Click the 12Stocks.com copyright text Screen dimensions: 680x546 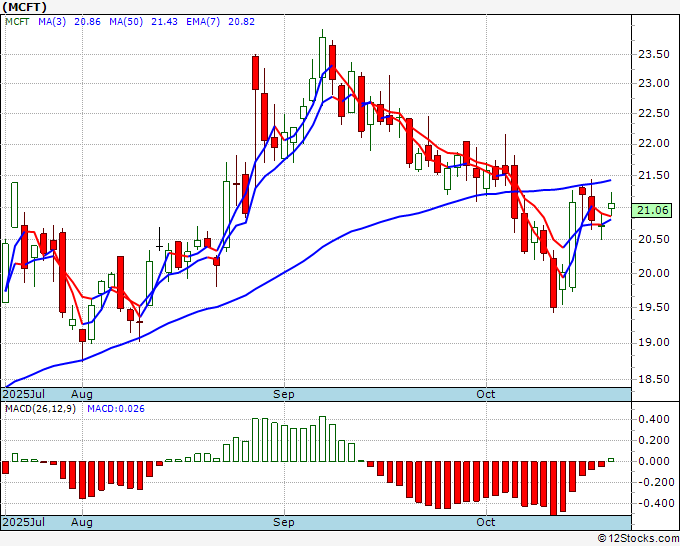coord(638,539)
